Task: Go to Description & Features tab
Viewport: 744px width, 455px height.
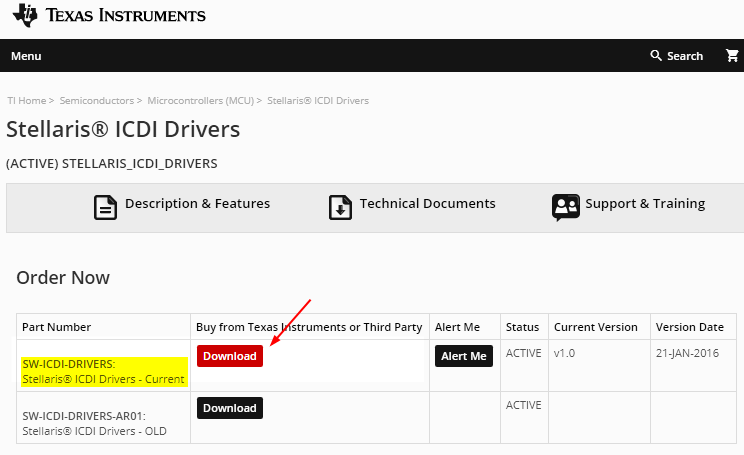Action: (197, 204)
